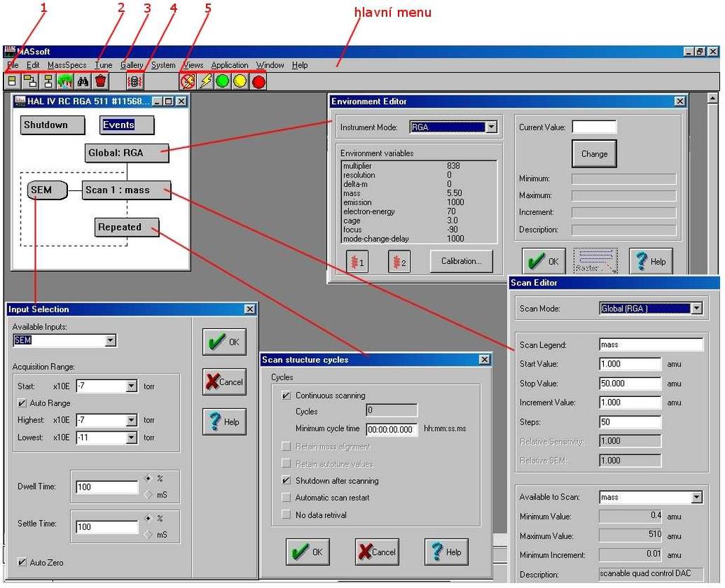Click the Shutdown button
Viewport: 725px width, 588px height.
click(x=52, y=125)
